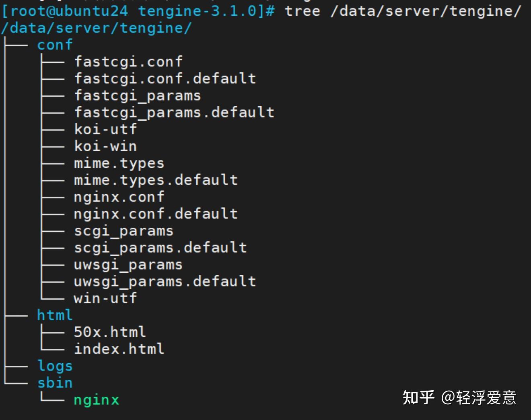Select the fastcgi.conf file entry

[128, 62]
